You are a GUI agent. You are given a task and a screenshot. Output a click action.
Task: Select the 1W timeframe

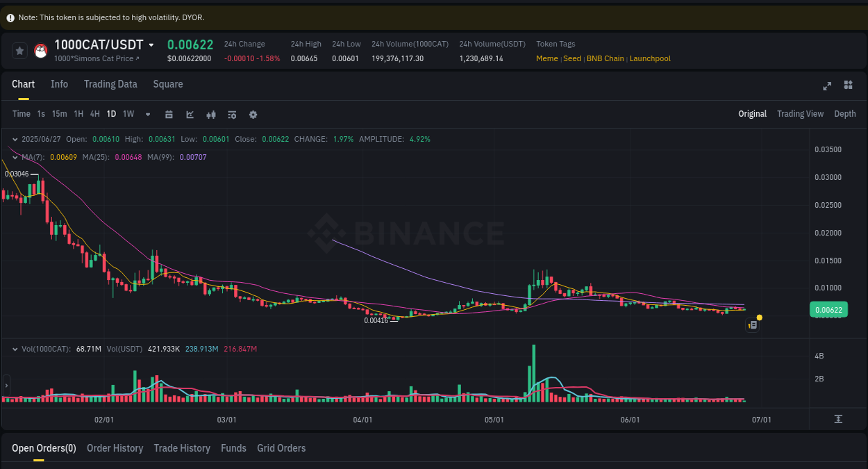point(128,113)
